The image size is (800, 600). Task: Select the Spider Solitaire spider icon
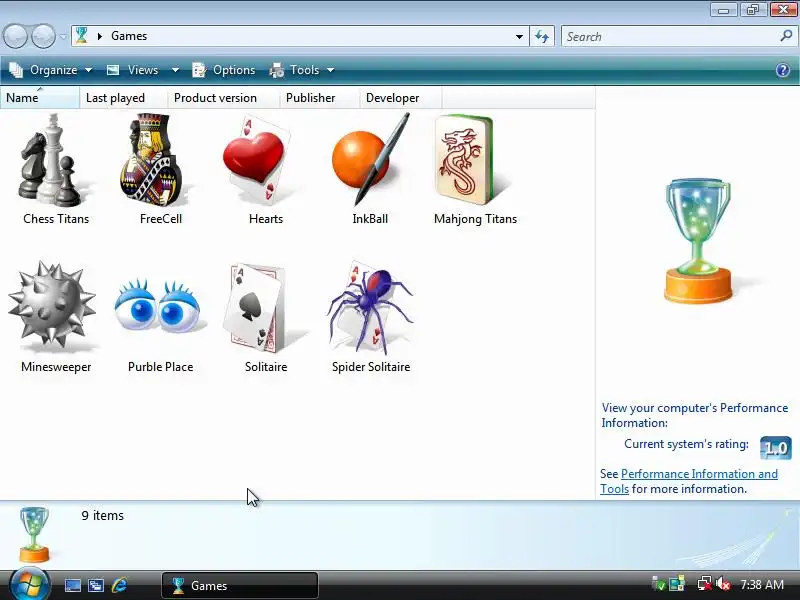point(369,308)
